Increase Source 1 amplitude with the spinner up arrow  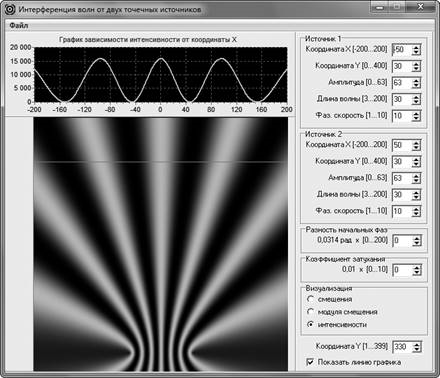click(416, 80)
